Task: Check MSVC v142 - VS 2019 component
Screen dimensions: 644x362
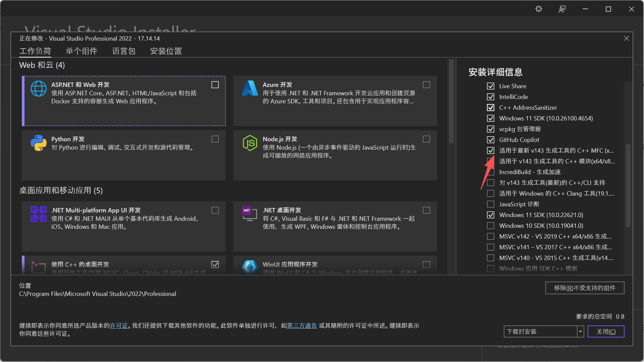Action: point(491,237)
